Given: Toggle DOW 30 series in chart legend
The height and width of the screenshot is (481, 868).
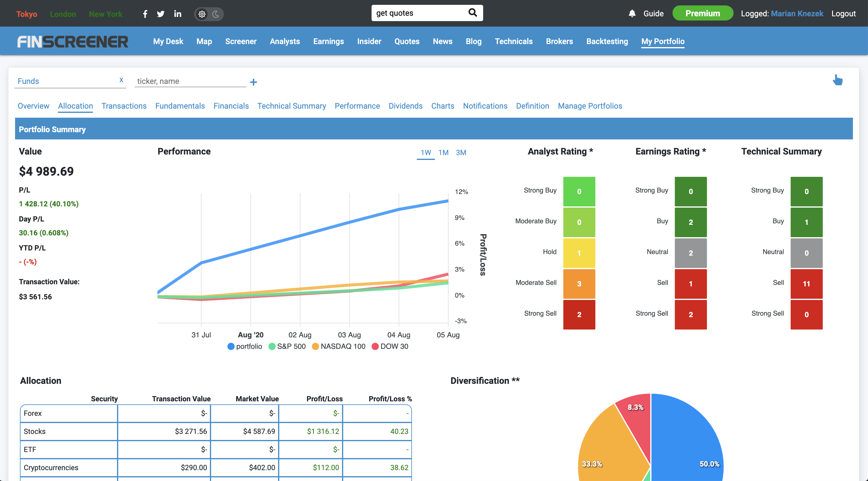Looking at the screenshot, I should pos(390,346).
